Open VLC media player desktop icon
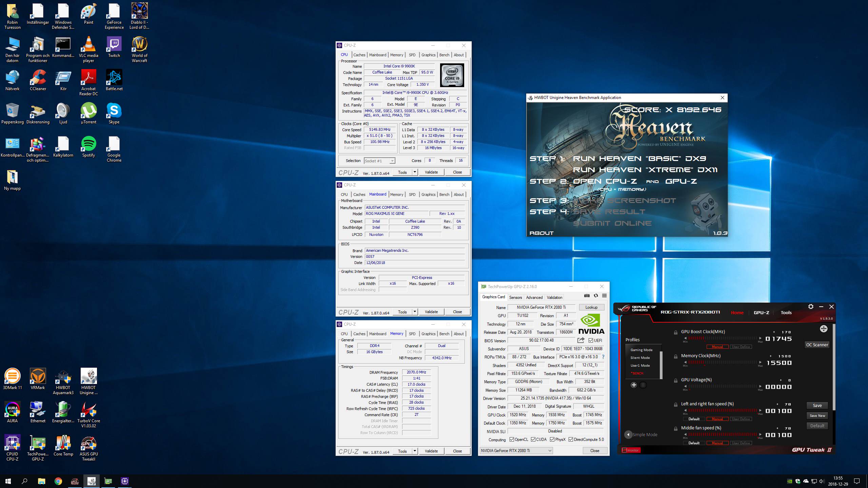Viewport: 868px width, 488px height. 88,49
